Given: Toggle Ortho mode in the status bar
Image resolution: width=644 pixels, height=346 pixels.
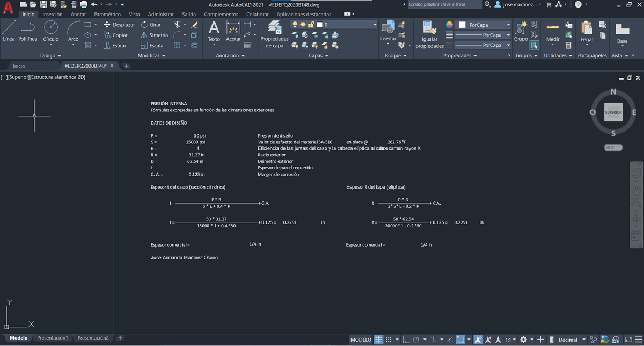Looking at the screenshot, I should click(x=406, y=340).
